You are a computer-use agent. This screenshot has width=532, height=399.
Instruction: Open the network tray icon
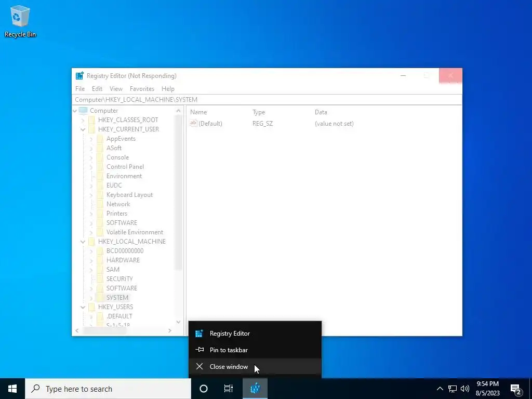click(453, 389)
